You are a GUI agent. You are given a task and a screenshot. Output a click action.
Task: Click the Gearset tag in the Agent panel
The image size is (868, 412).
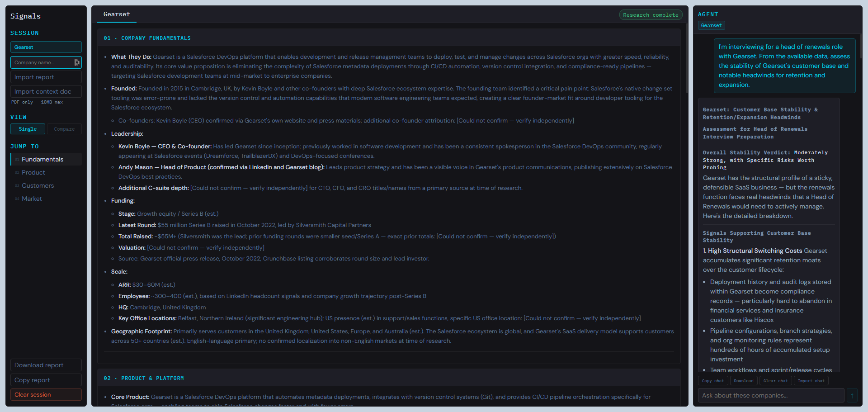click(x=711, y=25)
